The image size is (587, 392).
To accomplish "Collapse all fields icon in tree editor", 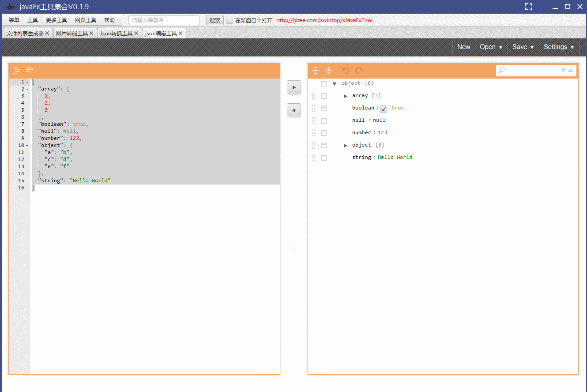I will pyautogui.click(x=329, y=70).
